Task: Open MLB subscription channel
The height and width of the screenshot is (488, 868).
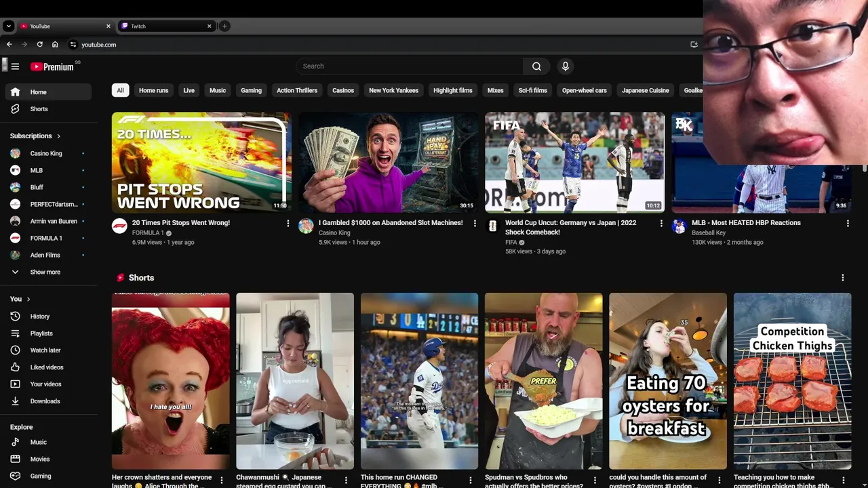Action: tap(47, 170)
